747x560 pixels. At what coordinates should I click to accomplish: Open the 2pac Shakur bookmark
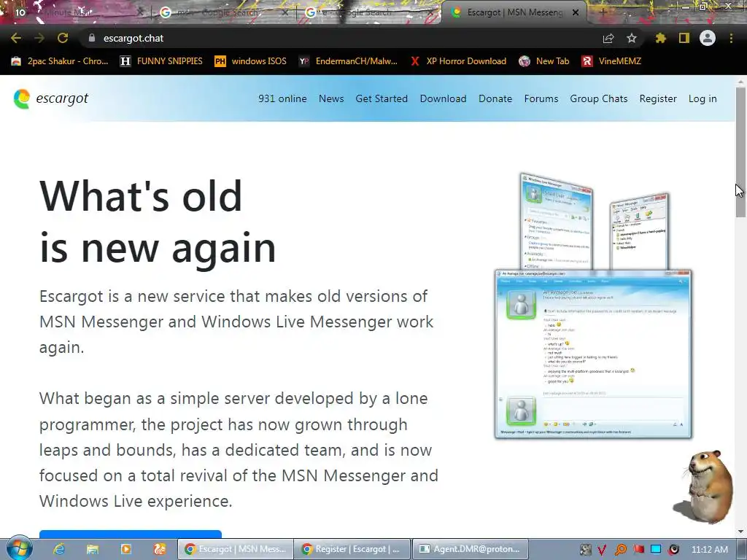[60, 61]
